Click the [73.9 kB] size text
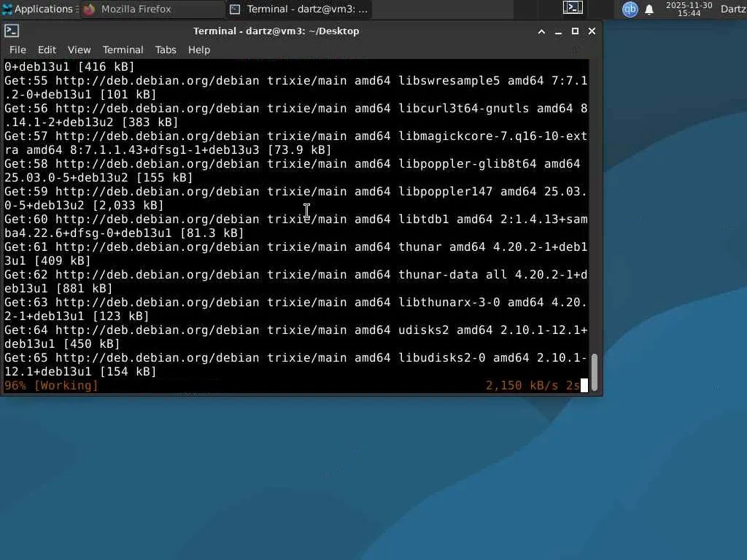The image size is (747, 560). coord(299,150)
